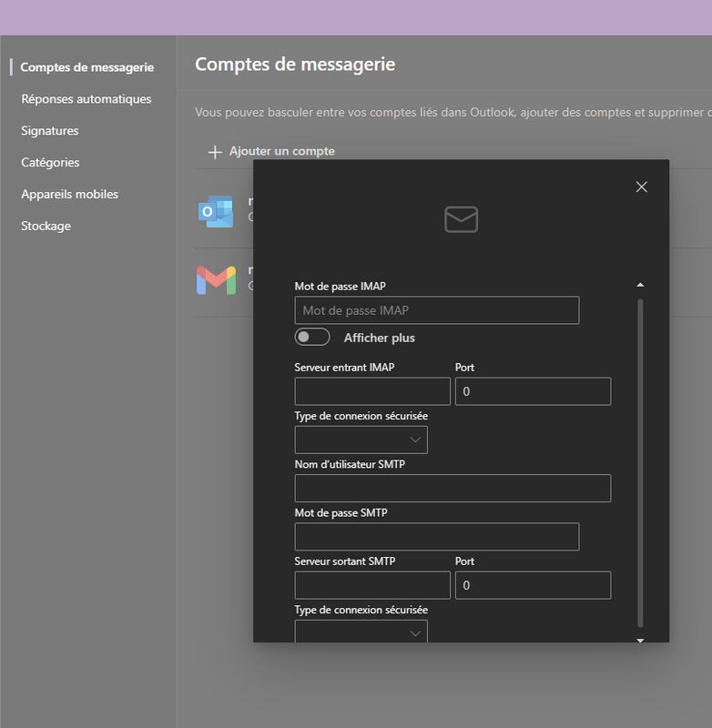Click the plus icon for adding account
This screenshot has height=728, width=712.
tap(215, 152)
